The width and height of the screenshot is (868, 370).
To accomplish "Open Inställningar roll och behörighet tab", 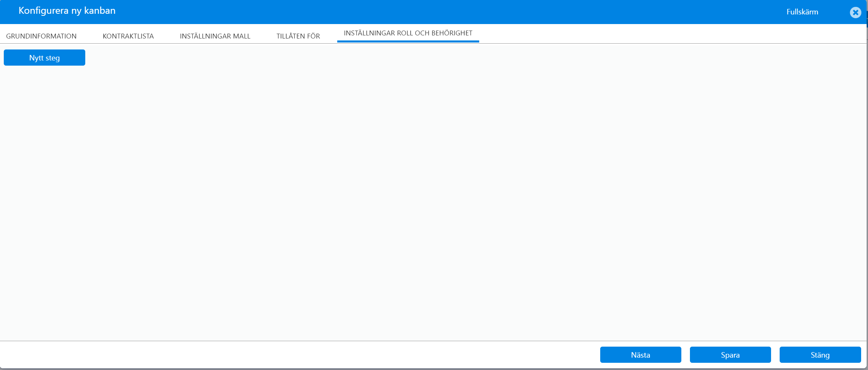I will coord(408,33).
